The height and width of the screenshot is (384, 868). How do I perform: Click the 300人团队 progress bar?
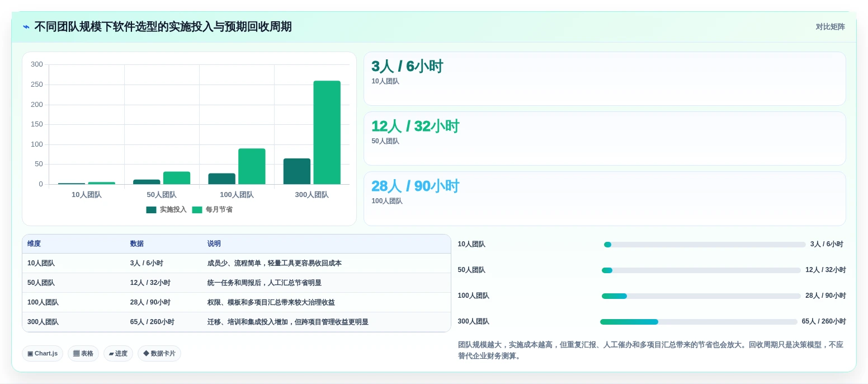pos(699,322)
